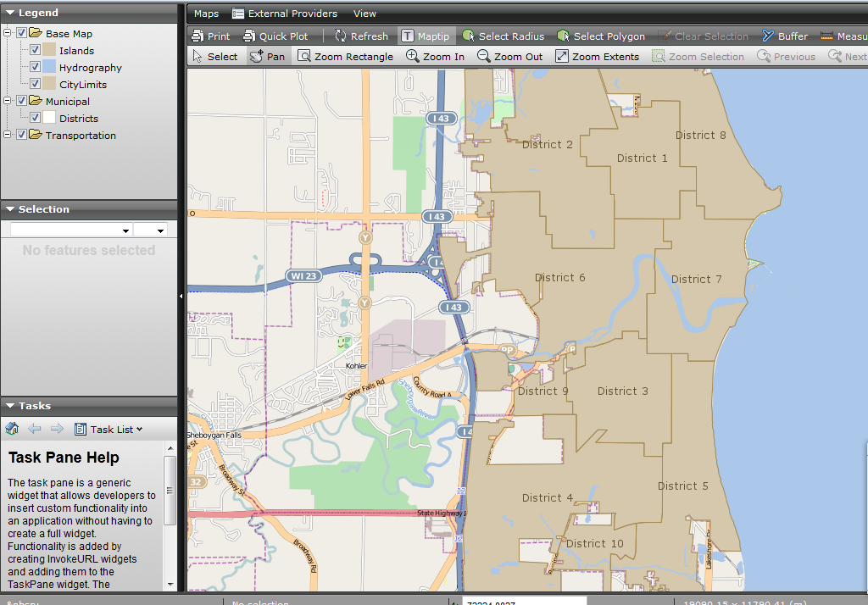
Task: Toggle the Islands layer visibility
Action: pos(34,50)
